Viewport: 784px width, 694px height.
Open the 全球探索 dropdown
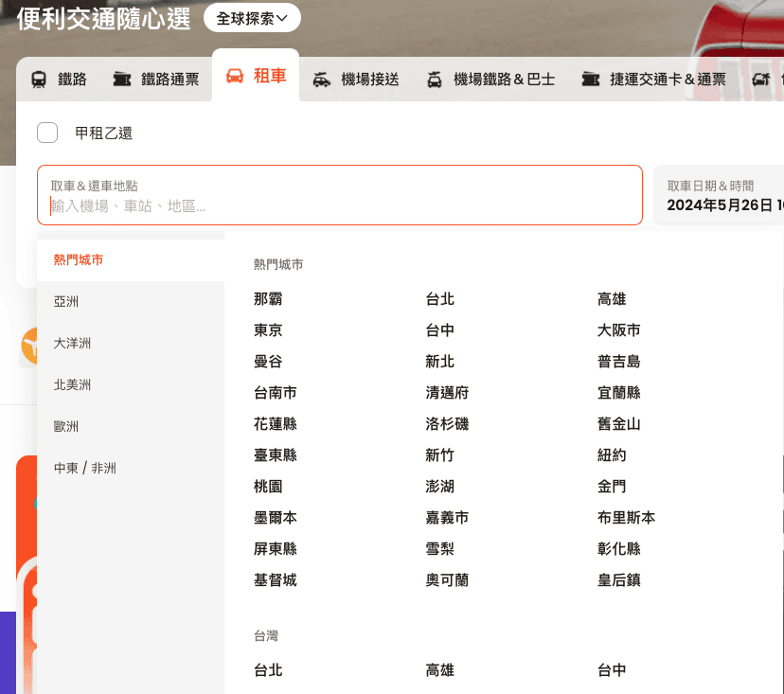pos(252,19)
